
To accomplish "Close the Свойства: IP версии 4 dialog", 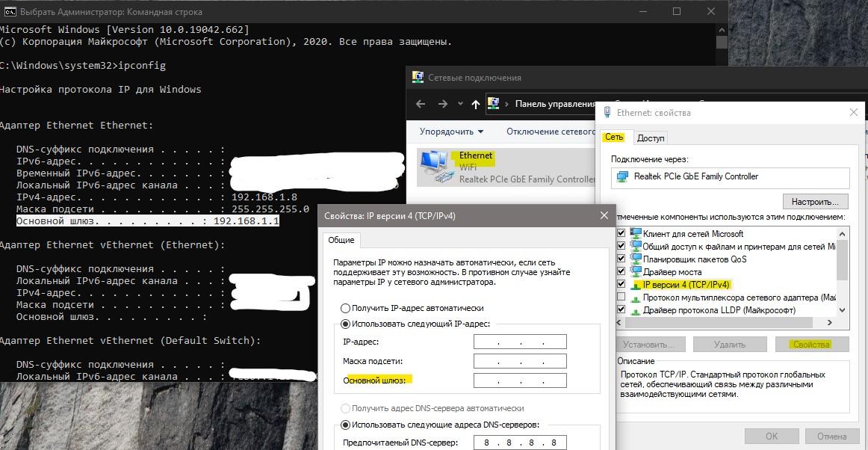I will coord(604,215).
